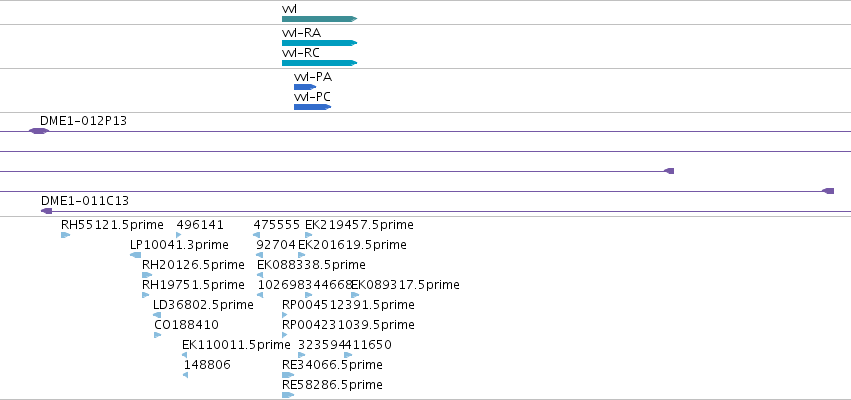Click the vvl-RC transcript bar

(319, 63)
